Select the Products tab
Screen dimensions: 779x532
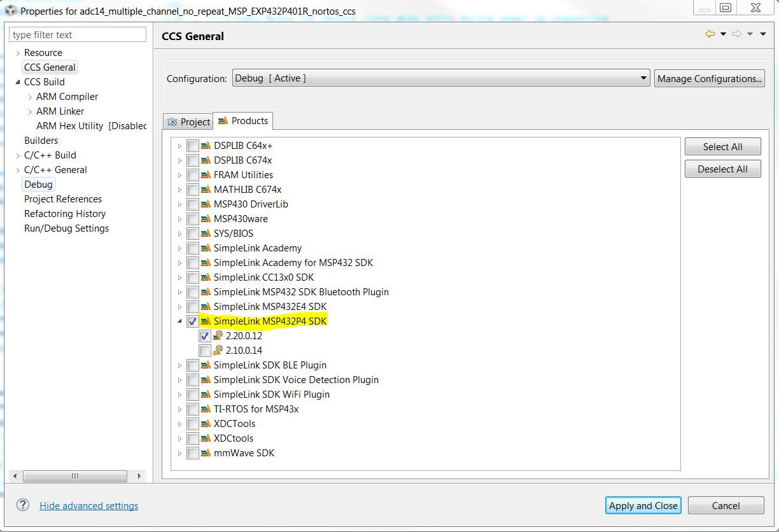click(x=242, y=120)
